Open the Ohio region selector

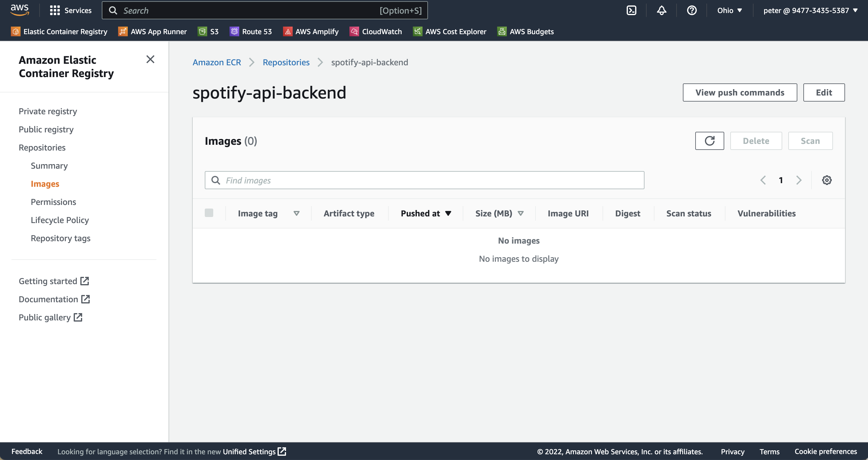click(729, 10)
